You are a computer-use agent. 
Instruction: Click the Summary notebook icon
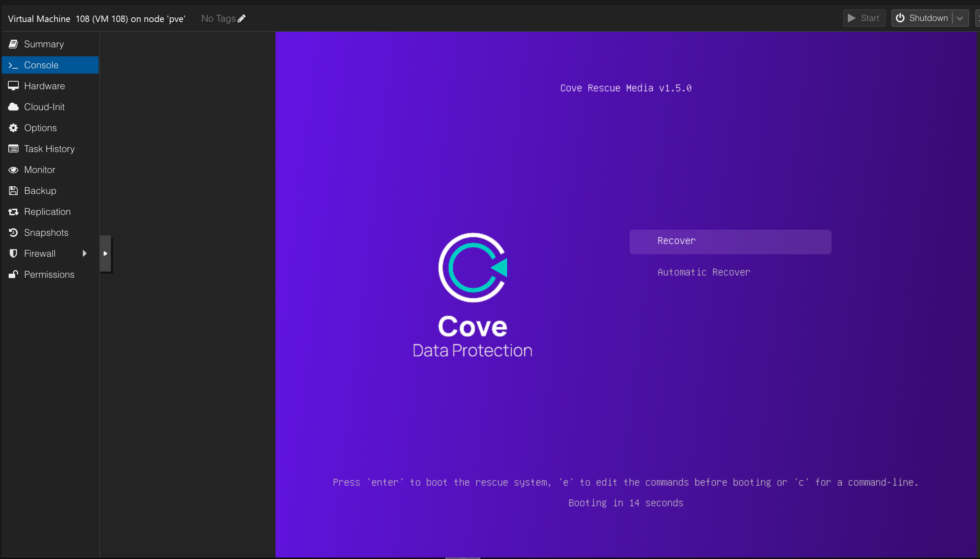point(13,44)
